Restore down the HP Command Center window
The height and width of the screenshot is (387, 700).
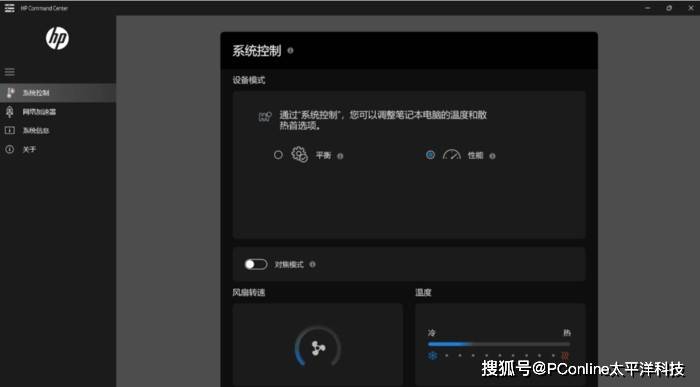(669, 8)
